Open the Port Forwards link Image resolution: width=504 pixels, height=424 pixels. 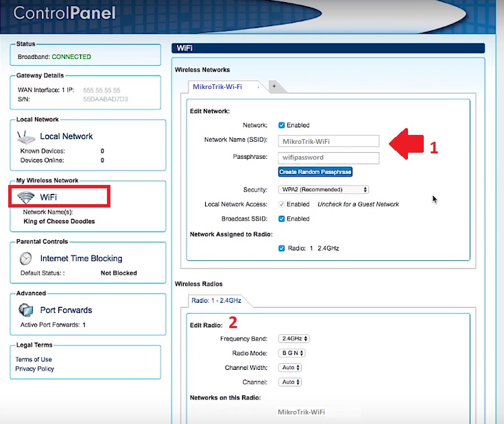coord(66,310)
